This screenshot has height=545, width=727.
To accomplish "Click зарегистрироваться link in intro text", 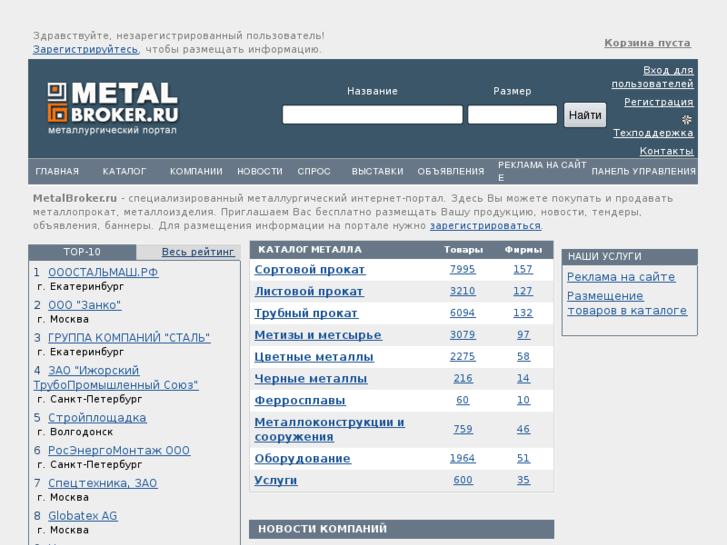I will pyautogui.click(x=485, y=226).
